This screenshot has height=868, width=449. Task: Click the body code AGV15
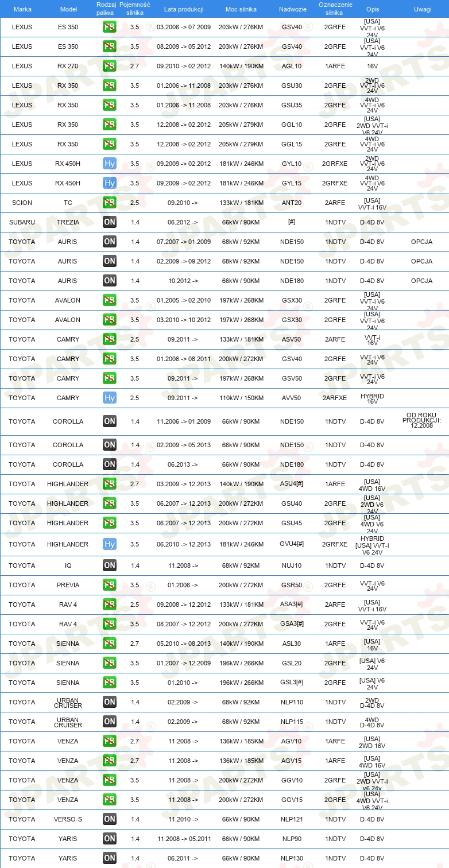292,761
